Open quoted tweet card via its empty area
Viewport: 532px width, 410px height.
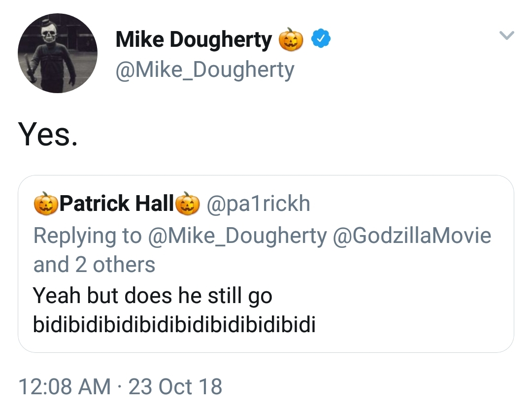419,306
